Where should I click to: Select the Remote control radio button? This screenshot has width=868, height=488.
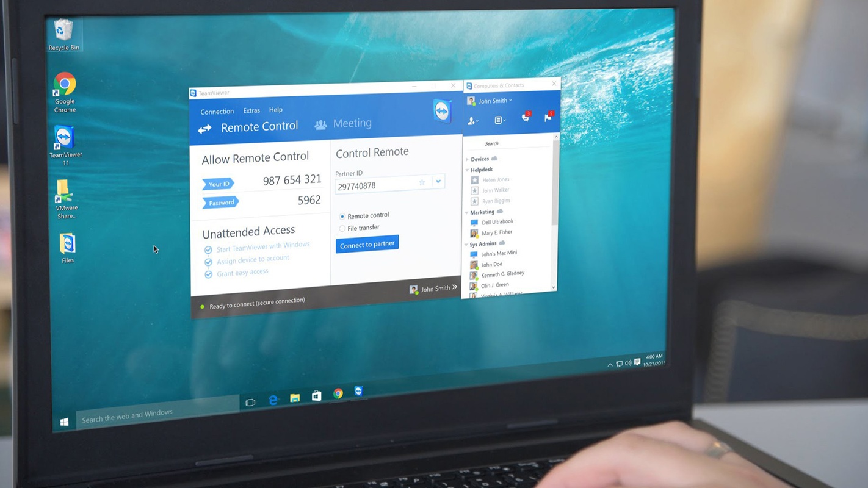(x=342, y=217)
